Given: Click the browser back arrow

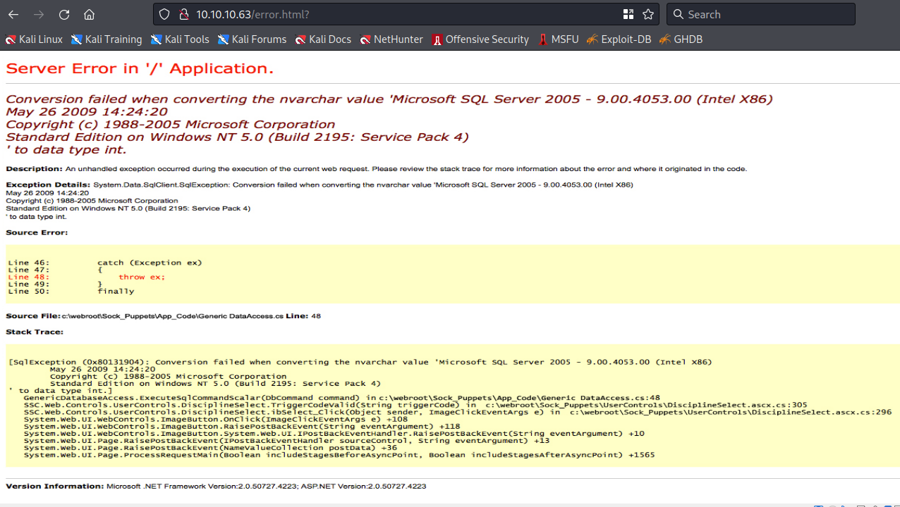Looking at the screenshot, I should 13,15.
